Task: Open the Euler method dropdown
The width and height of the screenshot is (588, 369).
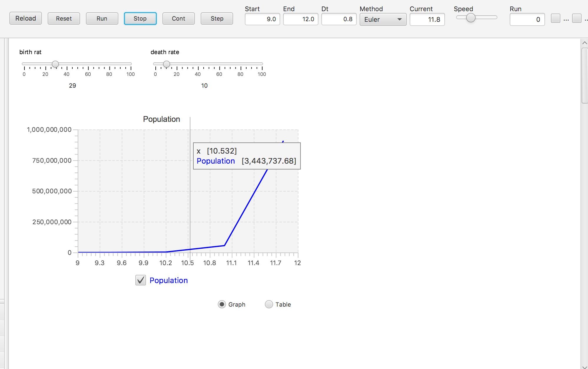Action: coord(383,19)
